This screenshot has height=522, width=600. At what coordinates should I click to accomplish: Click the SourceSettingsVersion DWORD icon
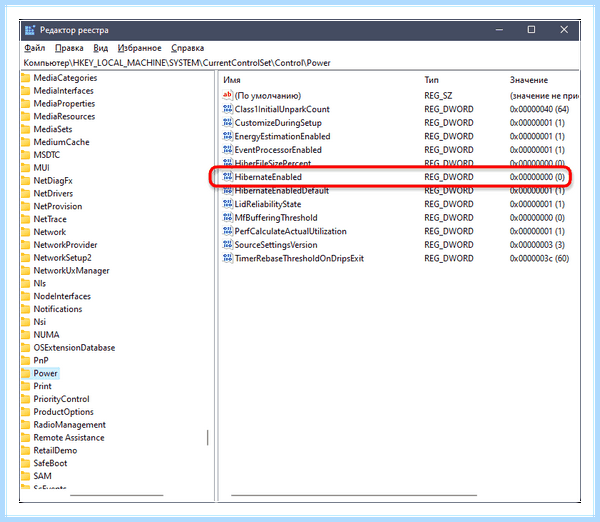[227, 245]
